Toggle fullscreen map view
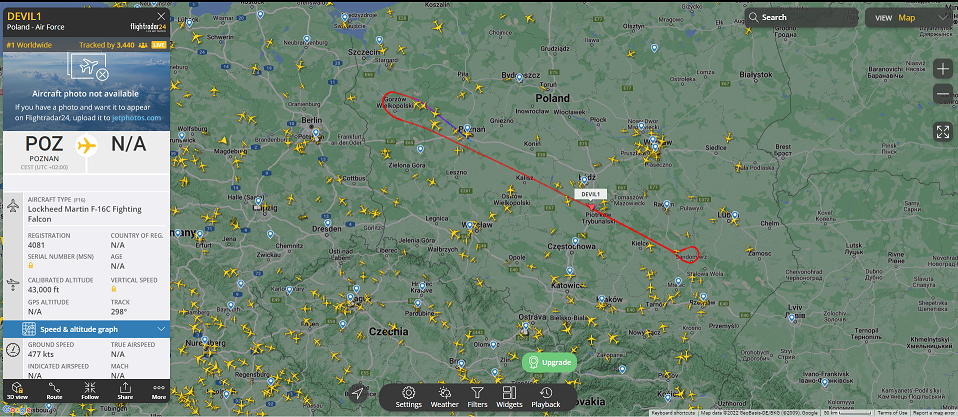Image resolution: width=958 pixels, height=417 pixels. (943, 131)
